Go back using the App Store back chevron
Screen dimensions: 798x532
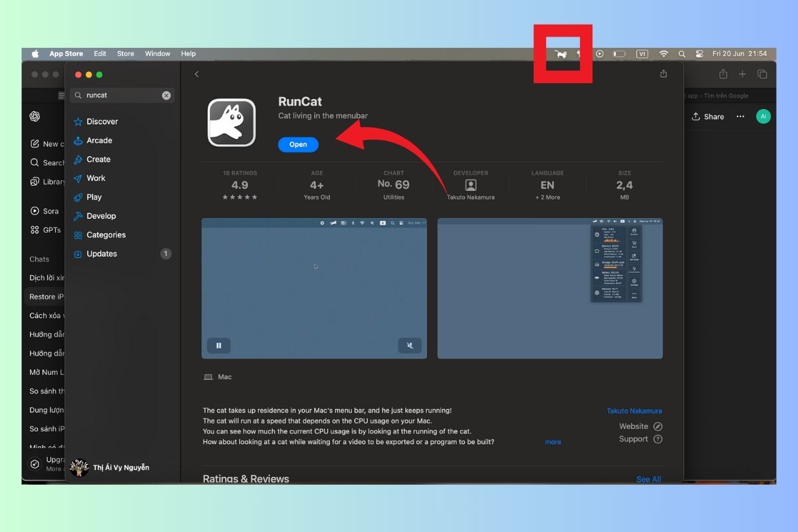(197, 74)
